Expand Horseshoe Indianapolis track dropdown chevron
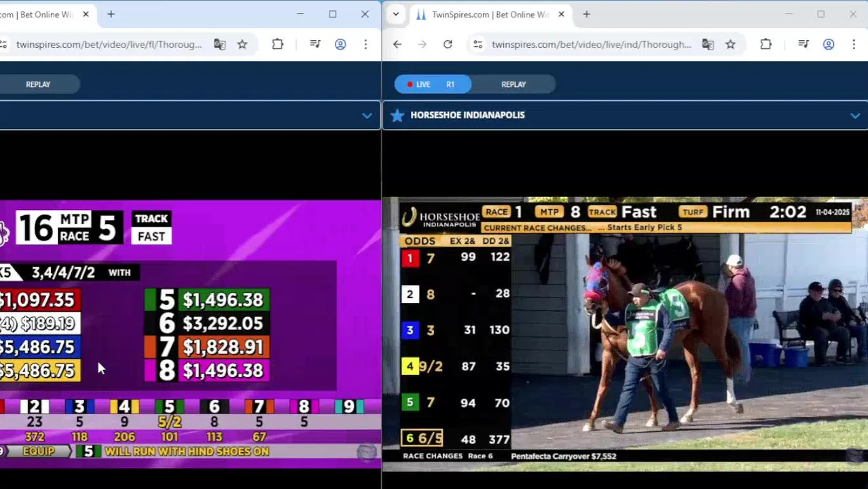The height and width of the screenshot is (489, 868). point(855,115)
